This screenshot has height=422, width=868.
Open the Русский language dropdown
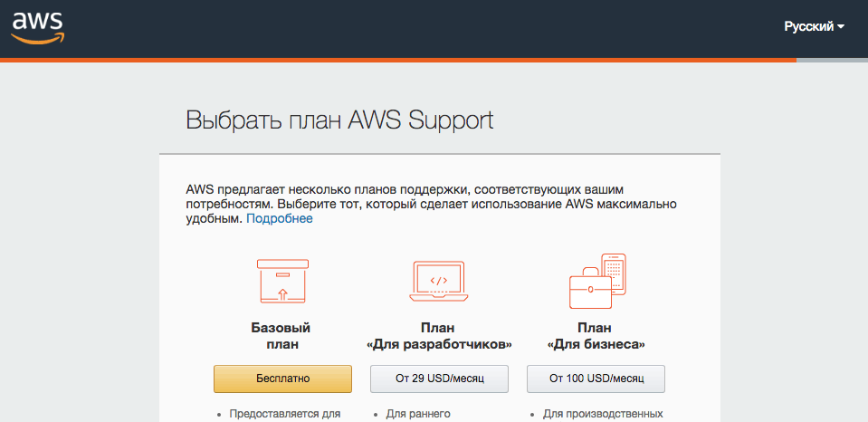pyautogui.click(x=814, y=26)
